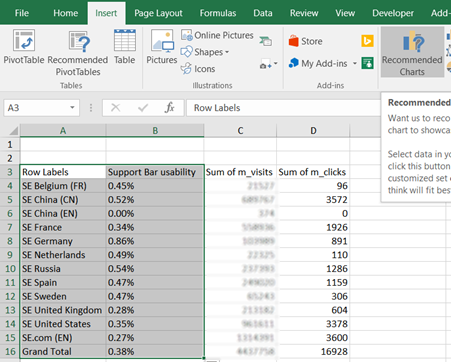Insert a PivotTable

pyautogui.click(x=24, y=47)
